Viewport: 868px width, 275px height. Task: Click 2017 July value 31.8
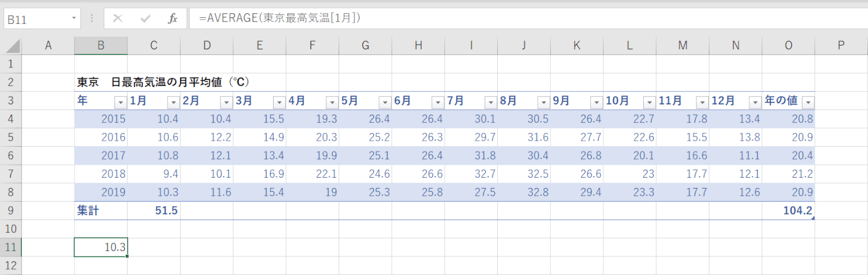(471, 156)
